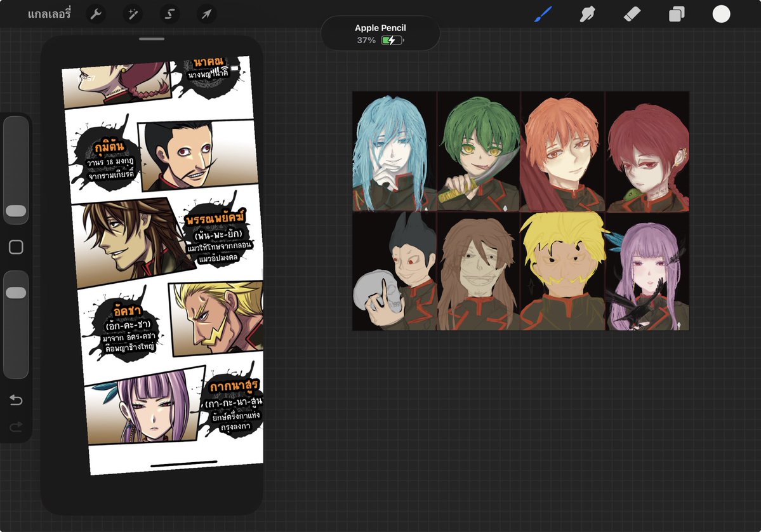Tap the กากนาสูร name label in reference
Screen dimensions: 761x532
pyautogui.click(x=234, y=386)
